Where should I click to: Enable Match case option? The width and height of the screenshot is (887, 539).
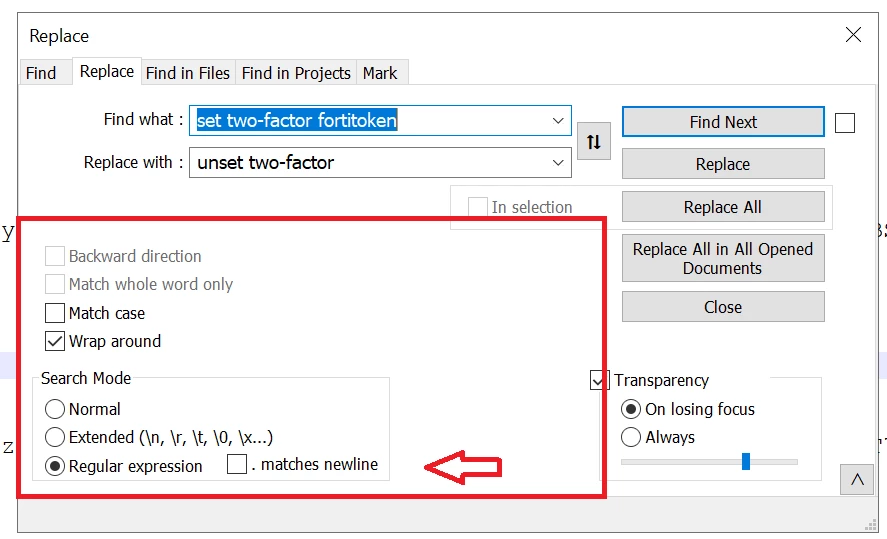[55, 313]
